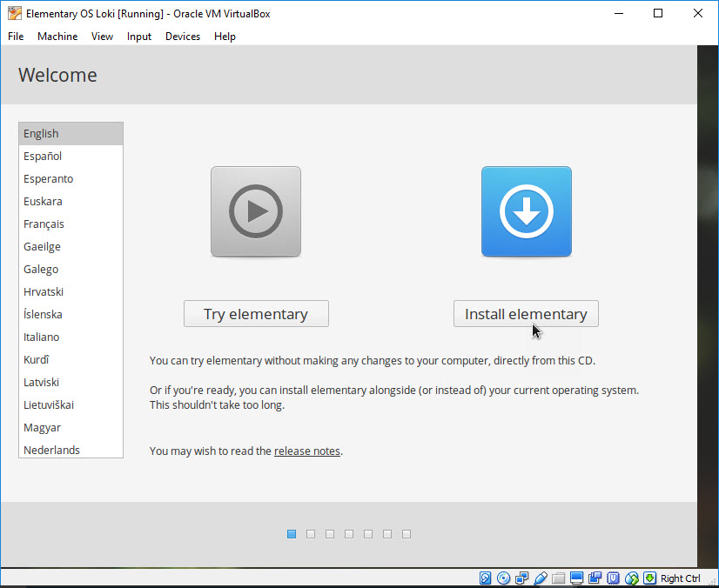
Task: Select Lietuviškai in the language list
Action: pos(71,404)
